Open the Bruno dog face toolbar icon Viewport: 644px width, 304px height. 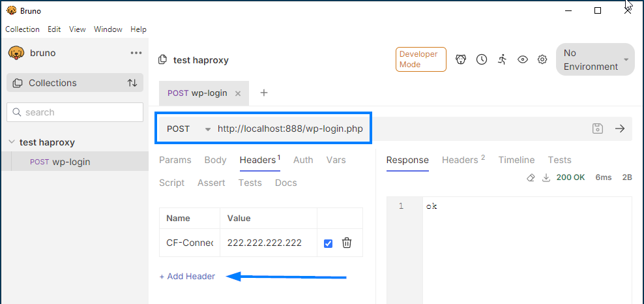(x=461, y=59)
